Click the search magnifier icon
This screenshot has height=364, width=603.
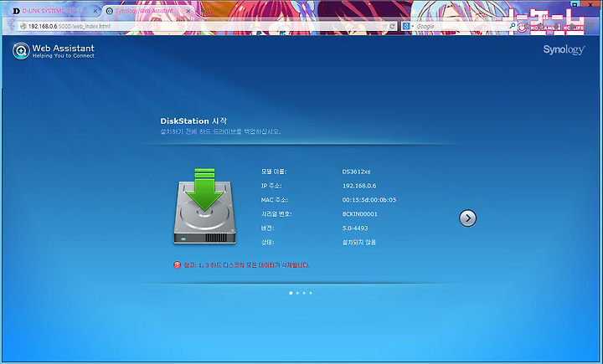pos(513,26)
